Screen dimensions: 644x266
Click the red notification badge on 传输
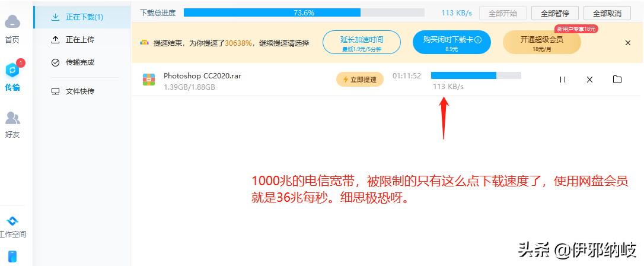(21, 63)
